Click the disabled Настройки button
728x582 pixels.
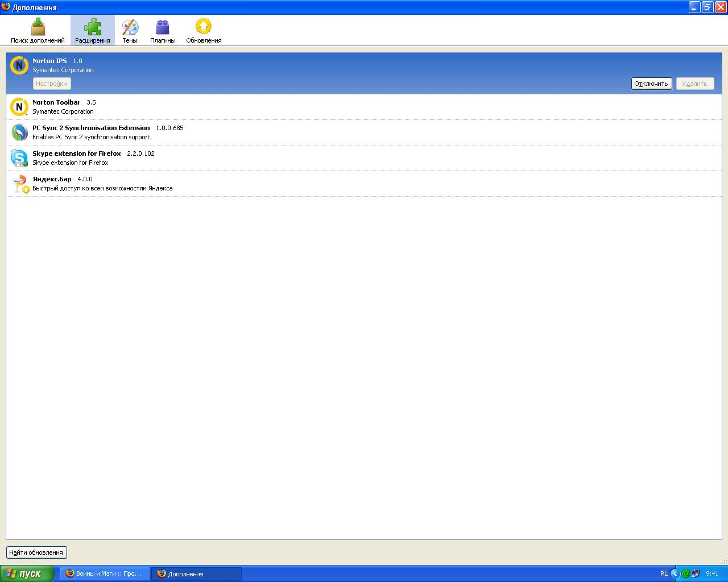[x=52, y=84]
